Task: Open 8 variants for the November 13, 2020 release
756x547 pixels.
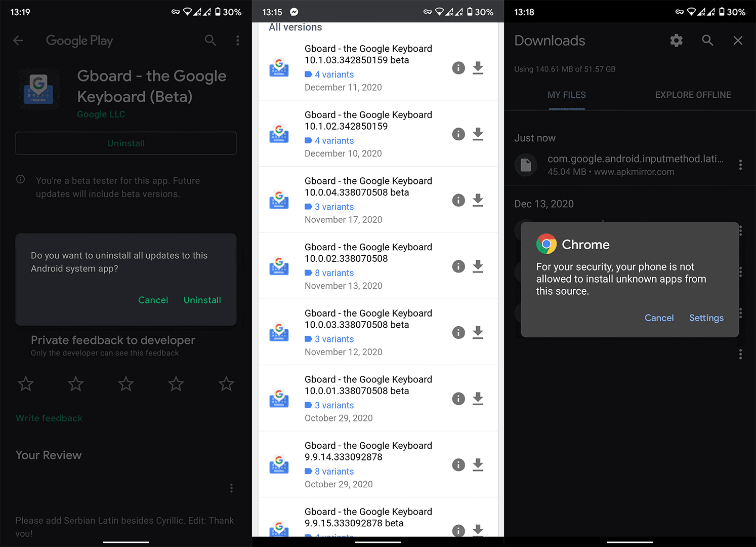Action: click(x=329, y=273)
